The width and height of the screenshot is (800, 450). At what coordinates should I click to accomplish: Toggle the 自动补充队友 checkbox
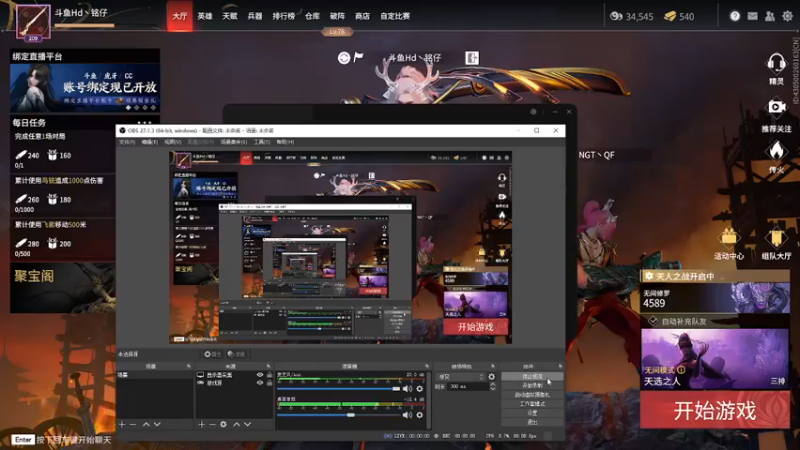tap(653, 321)
